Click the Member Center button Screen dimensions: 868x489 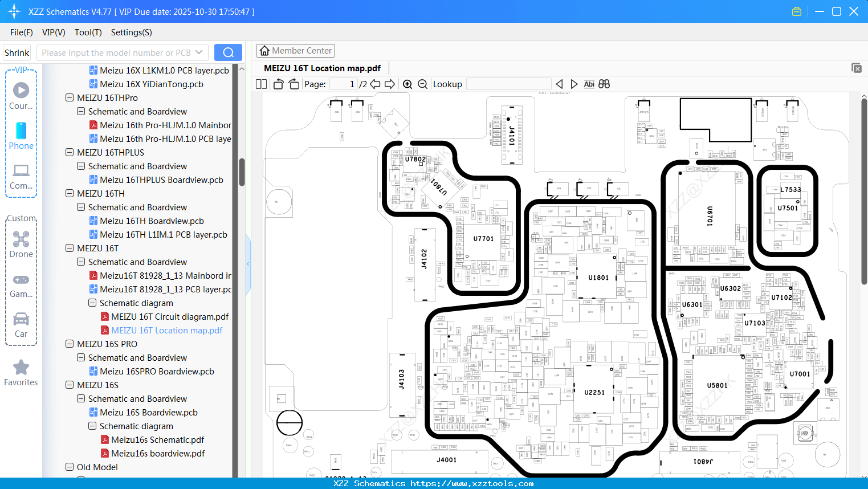click(x=295, y=51)
